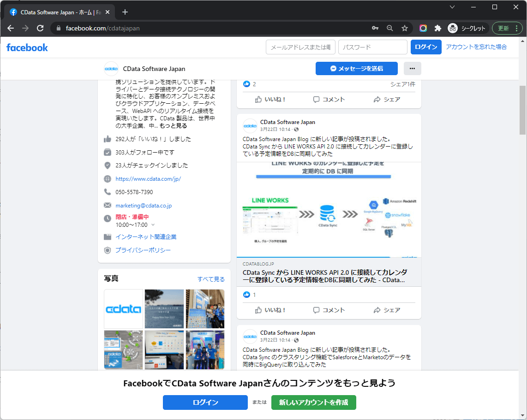Click 3月22日 10:14 timestamp on LINE WORKS post
The height and width of the screenshot is (420, 527).
pyautogui.click(x=275, y=129)
